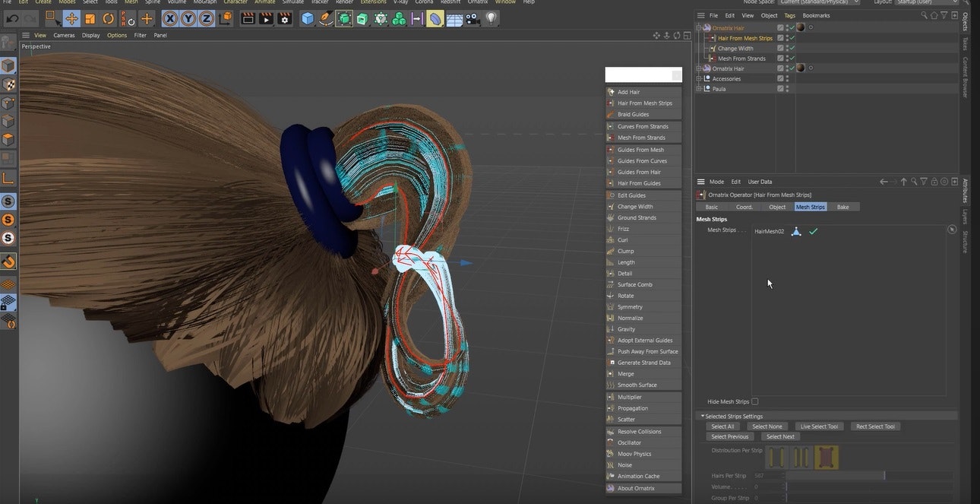Select the Scale tool in the toolbar
The width and height of the screenshot is (980, 504).
(90, 18)
